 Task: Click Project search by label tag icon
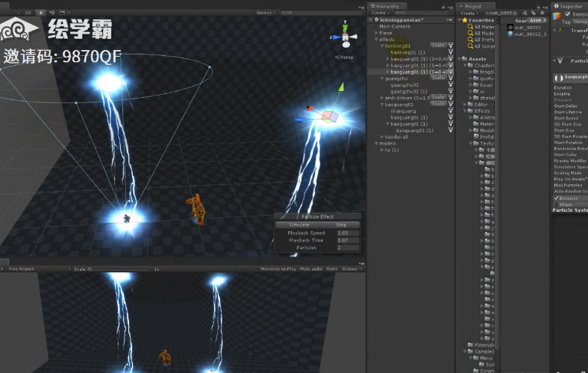coord(534,13)
